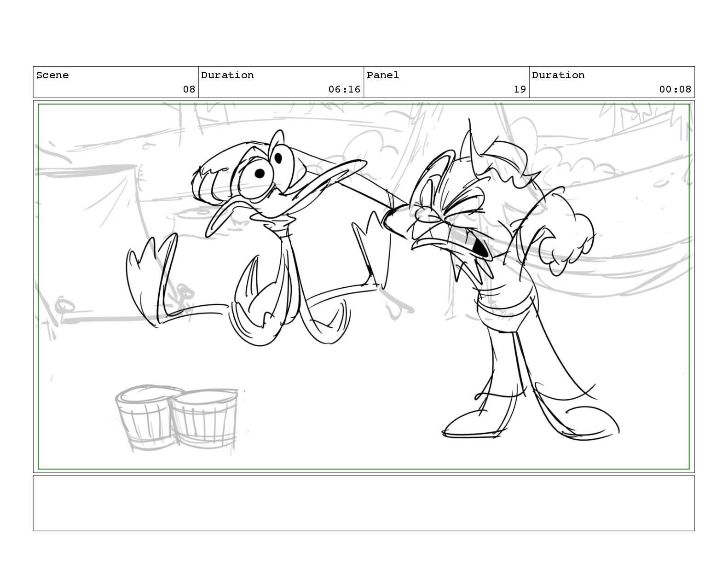Select the scene number 08
Image resolution: width=728 pixels, height=564 pixels.
click(189, 89)
